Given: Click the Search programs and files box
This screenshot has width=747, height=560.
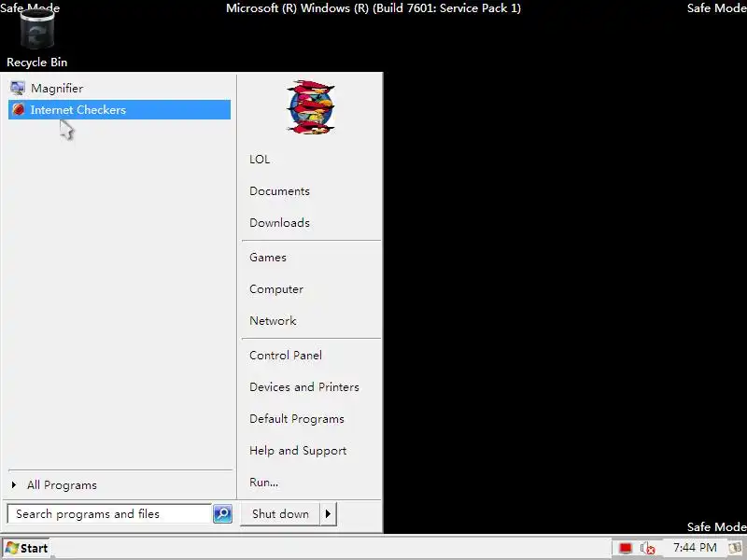Looking at the screenshot, I should (109, 514).
